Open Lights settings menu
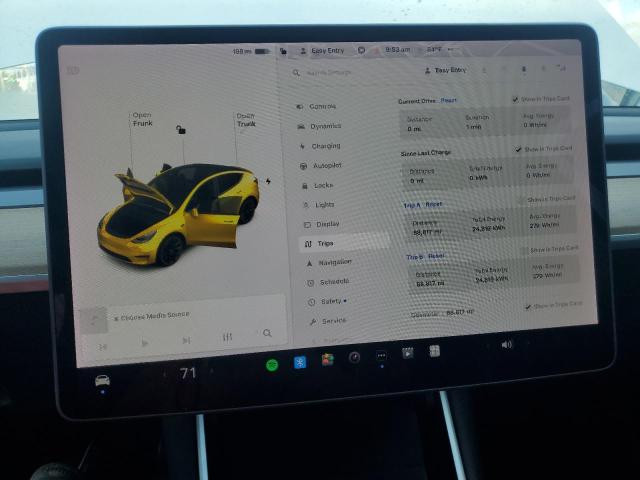This screenshot has width=640, height=480. coord(319,204)
